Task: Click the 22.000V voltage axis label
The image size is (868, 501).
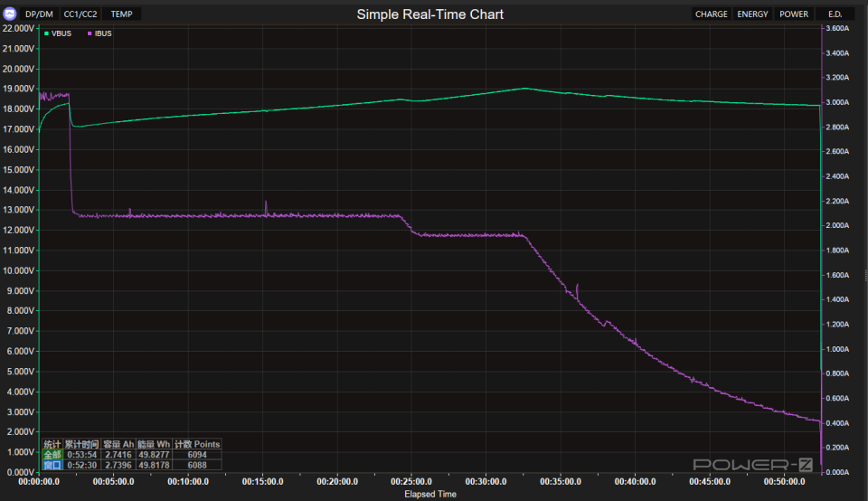Action: click(18, 28)
